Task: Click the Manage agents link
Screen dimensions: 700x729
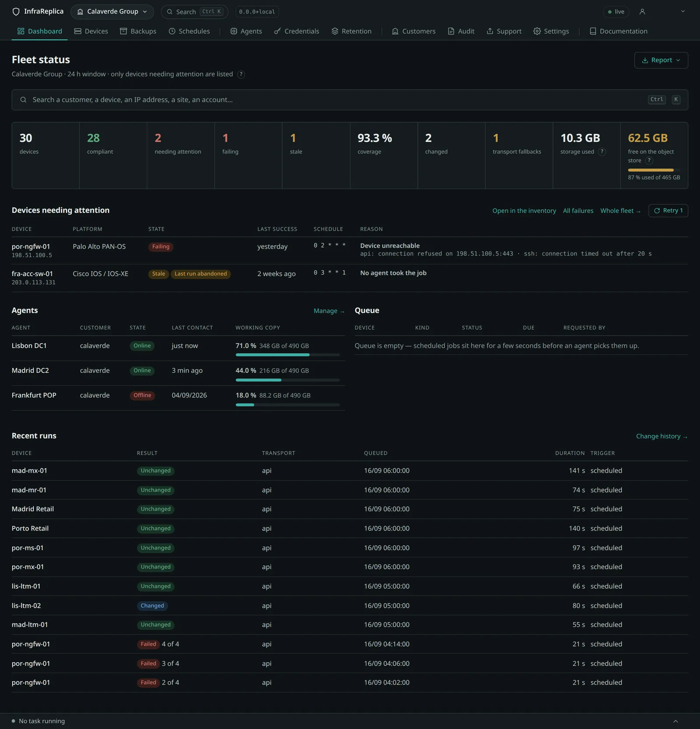Action: [x=329, y=311]
